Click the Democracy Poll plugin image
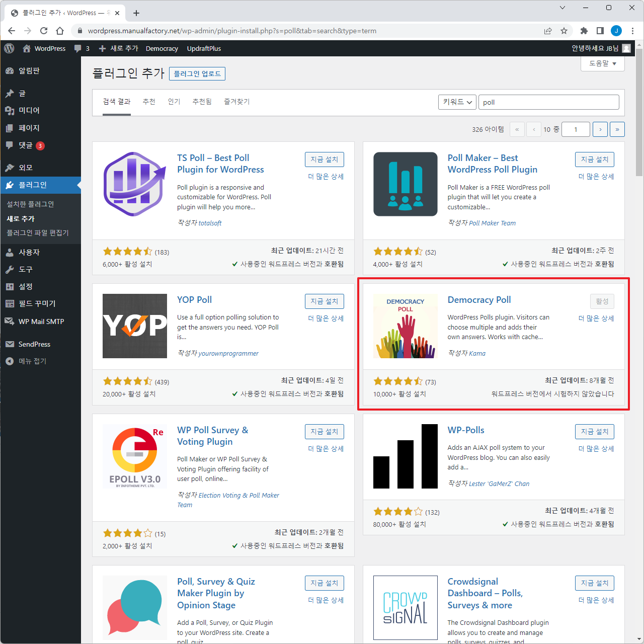Image resolution: width=644 pixels, height=644 pixels. tap(406, 326)
